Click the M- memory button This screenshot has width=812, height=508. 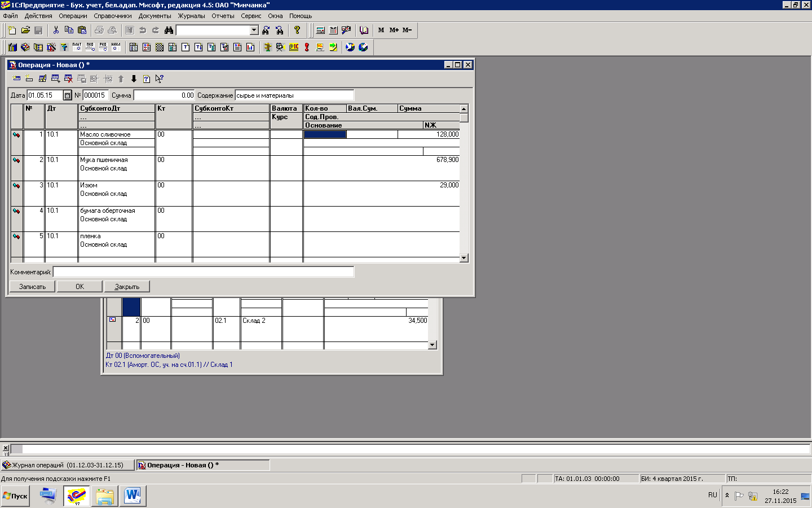click(407, 30)
